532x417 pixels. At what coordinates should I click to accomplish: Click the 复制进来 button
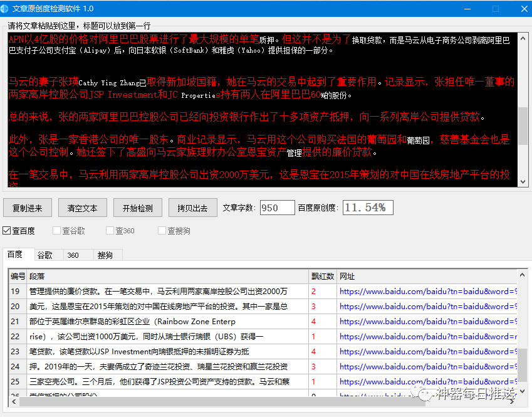(x=28, y=208)
